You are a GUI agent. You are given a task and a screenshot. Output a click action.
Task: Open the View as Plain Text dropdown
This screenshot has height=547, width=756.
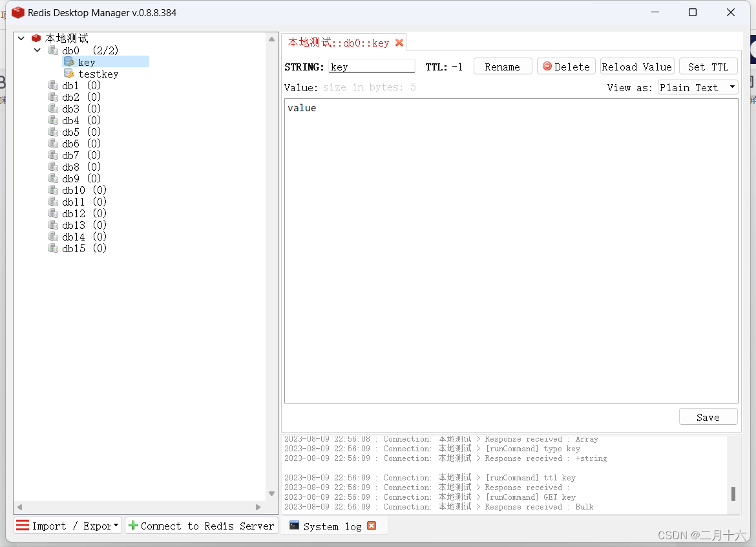[698, 87]
